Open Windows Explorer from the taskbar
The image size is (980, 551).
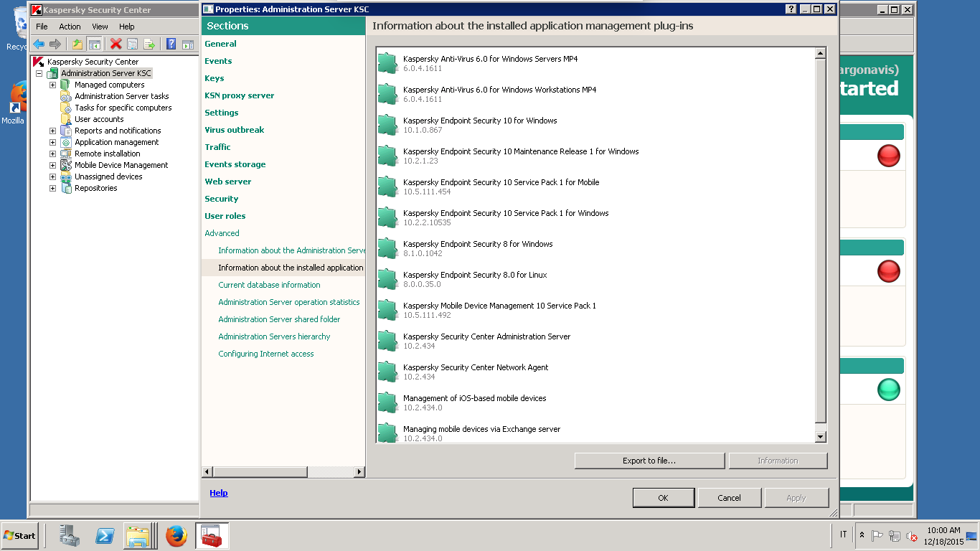click(138, 535)
